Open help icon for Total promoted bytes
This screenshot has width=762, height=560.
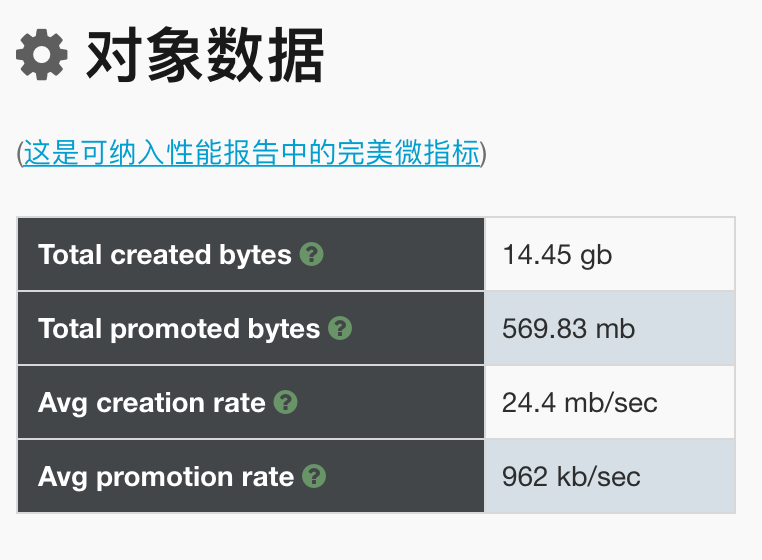point(340,328)
